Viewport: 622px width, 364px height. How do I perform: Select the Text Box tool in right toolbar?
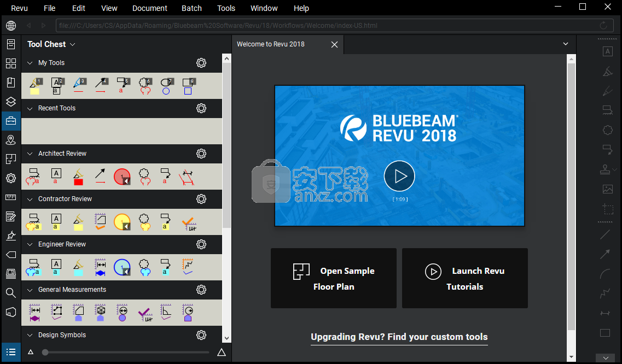click(x=607, y=51)
